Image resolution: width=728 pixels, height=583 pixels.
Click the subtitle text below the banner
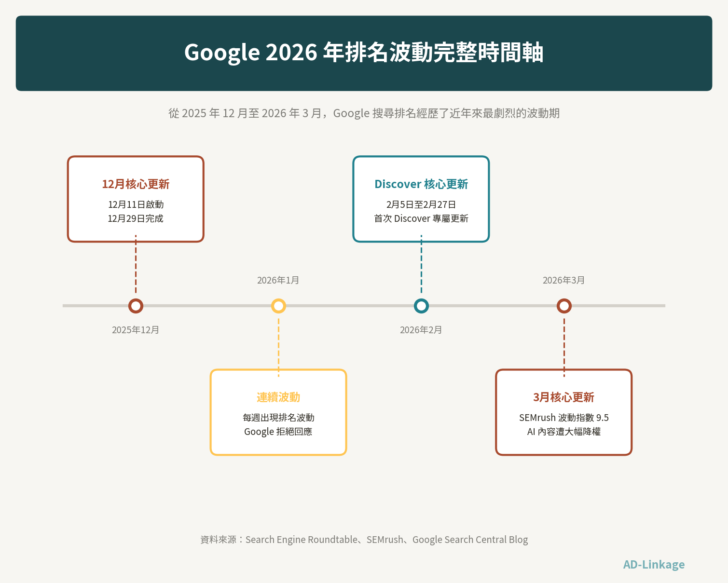tap(364, 113)
